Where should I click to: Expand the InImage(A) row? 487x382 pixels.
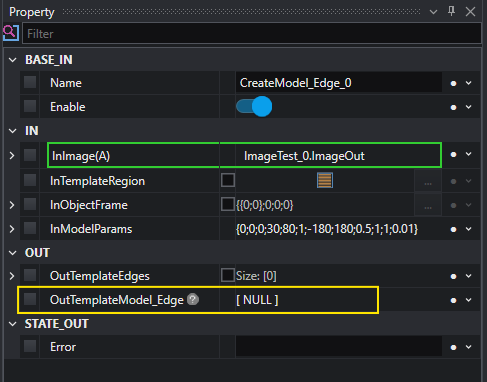(12, 155)
